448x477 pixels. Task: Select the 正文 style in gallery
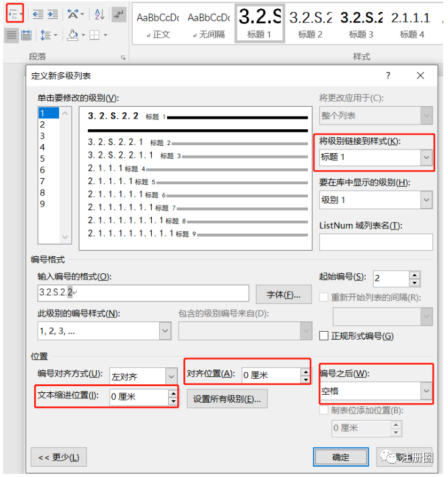point(158,24)
